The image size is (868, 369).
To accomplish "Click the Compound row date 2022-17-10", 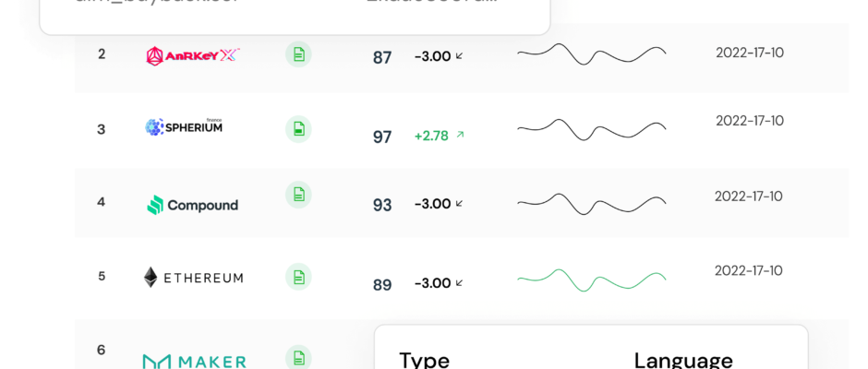I will 749,196.
